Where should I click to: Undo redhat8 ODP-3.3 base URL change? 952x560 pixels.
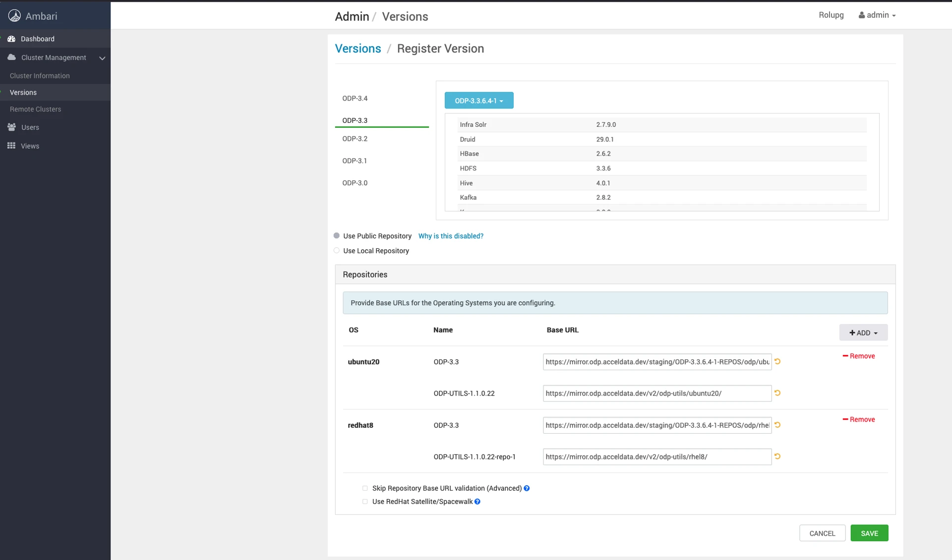(x=777, y=425)
